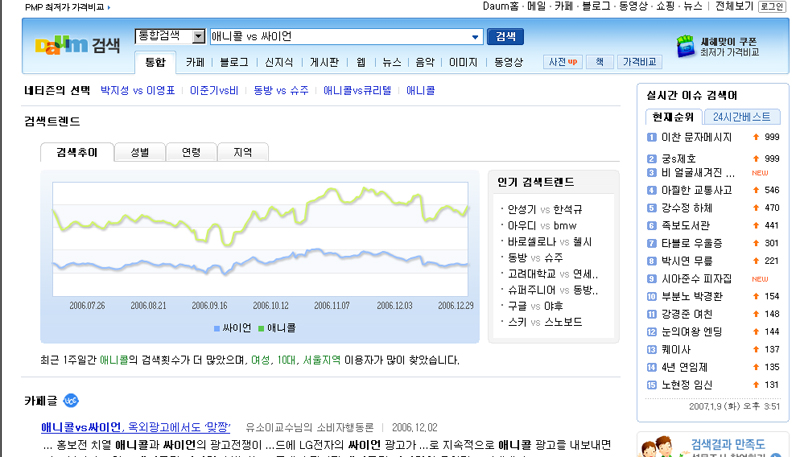Click rank 4 icon beside 아찔한 교통사고
Image resolution: width=800 pixels, height=457 pixels.
(x=652, y=190)
